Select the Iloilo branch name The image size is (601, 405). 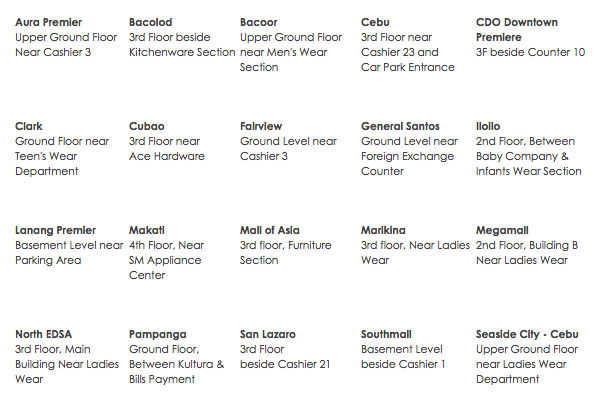coord(488,126)
